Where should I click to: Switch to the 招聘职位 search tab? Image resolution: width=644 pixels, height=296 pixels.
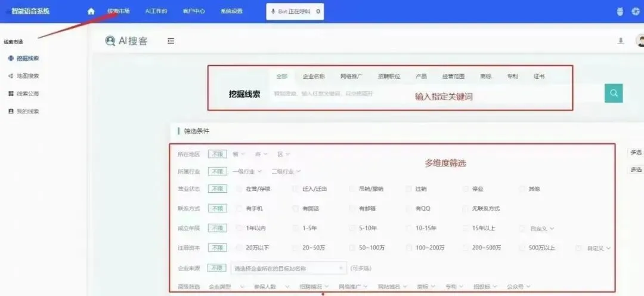[389, 76]
